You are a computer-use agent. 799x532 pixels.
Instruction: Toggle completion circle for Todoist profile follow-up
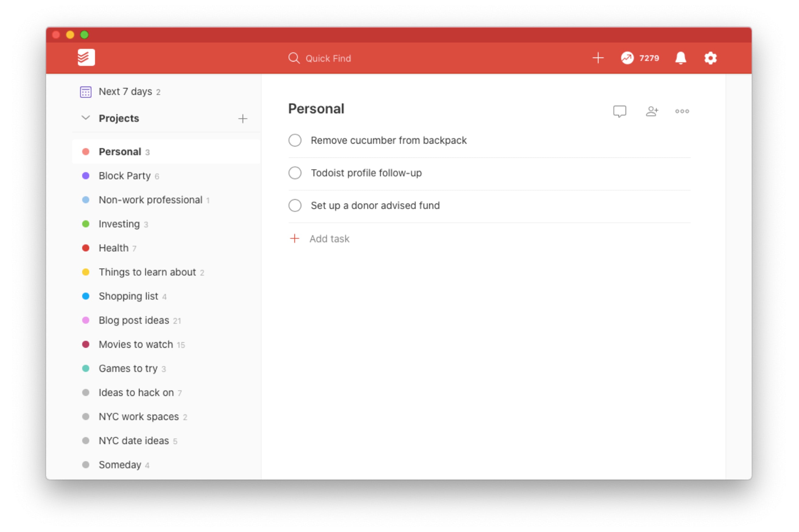click(295, 173)
